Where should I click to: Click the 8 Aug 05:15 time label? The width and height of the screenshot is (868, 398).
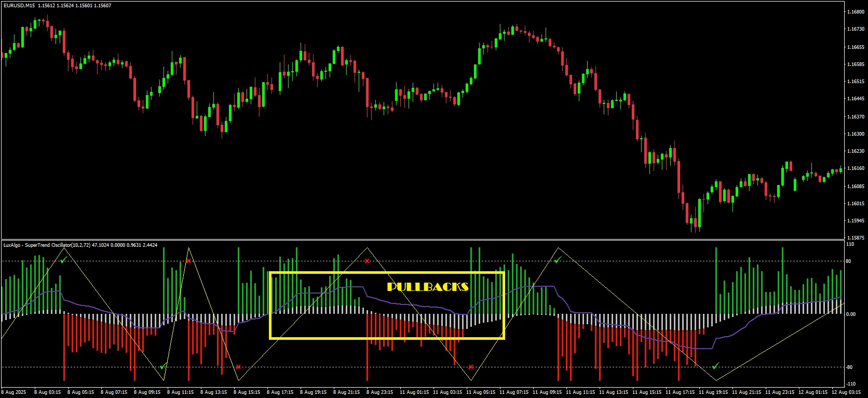tap(82, 392)
